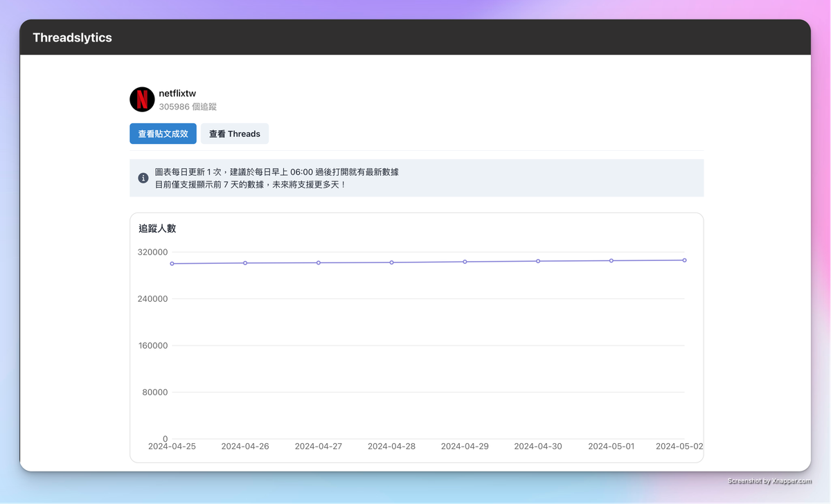
Task: Click the 240000 y-axis label
Action: pos(152,299)
